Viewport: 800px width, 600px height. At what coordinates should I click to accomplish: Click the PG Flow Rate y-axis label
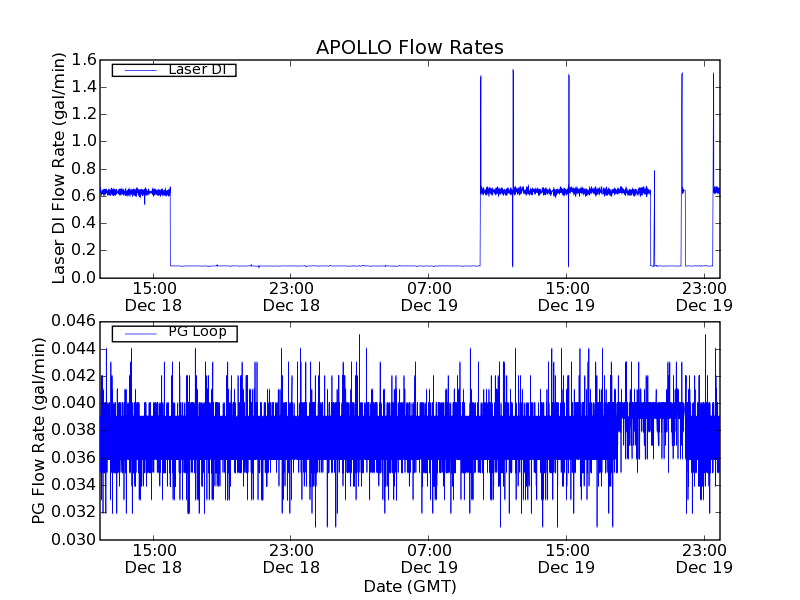tap(39, 430)
